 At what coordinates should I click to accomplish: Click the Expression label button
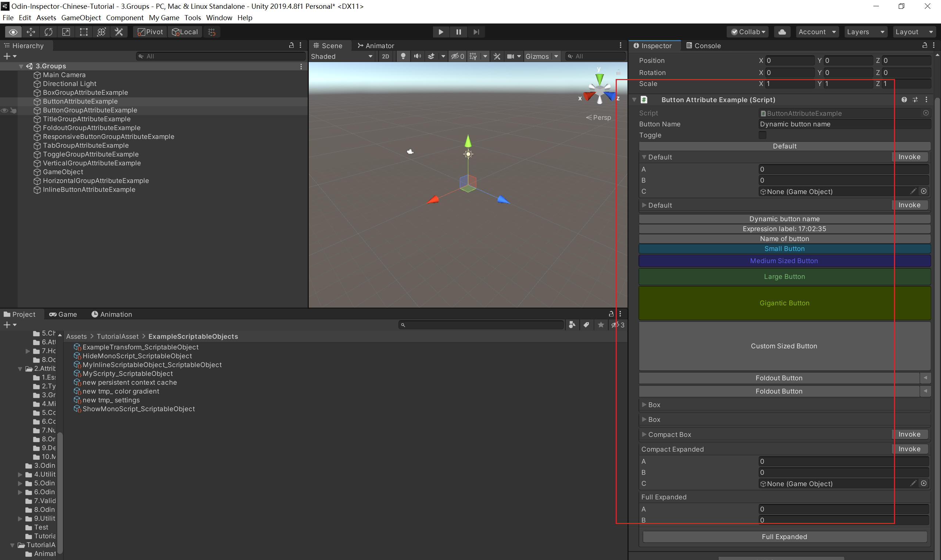[784, 229]
